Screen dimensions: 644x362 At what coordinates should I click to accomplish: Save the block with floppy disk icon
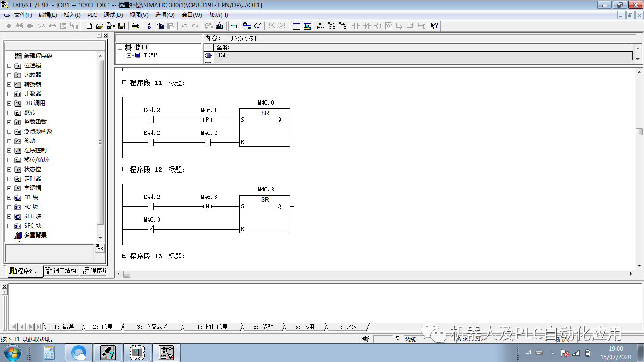pos(121,26)
